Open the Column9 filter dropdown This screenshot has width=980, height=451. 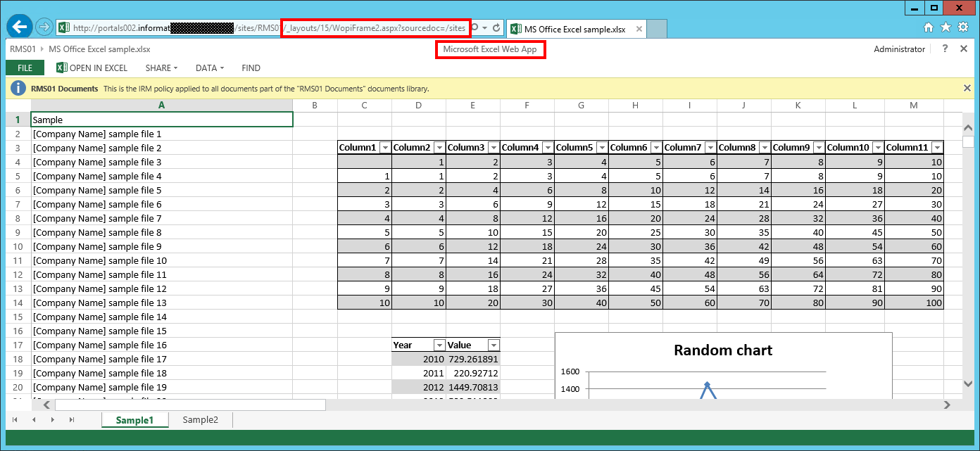click(819, 148)
